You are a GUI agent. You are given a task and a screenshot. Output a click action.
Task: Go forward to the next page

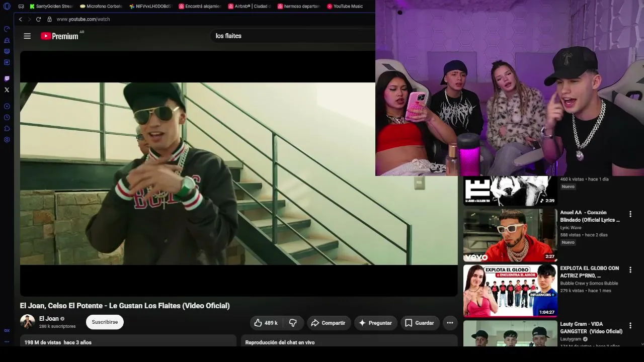pos(29,19)
